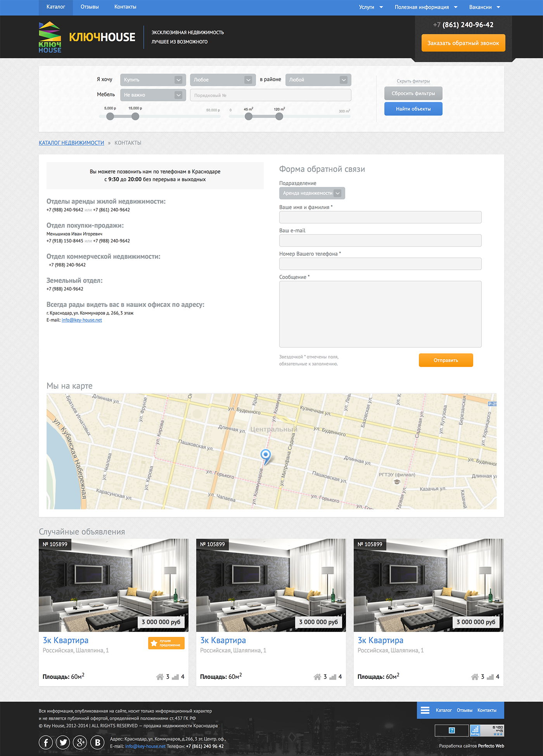The width and height of the screenshot is (543, 756).
Task: Focus the Ваш e-mail field
Action: click(380, 240)
